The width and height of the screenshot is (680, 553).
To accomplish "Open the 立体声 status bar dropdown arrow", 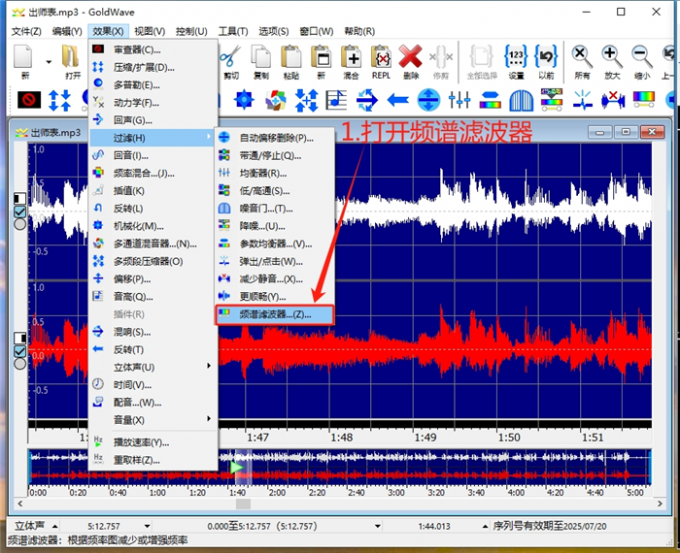I will (x=55, y=526).
